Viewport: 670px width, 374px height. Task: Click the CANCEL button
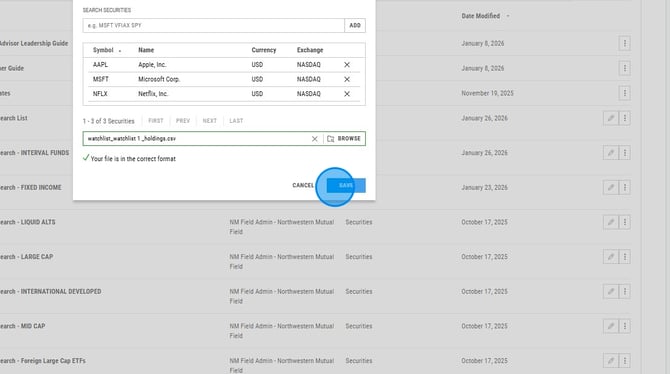pos(303,185)
